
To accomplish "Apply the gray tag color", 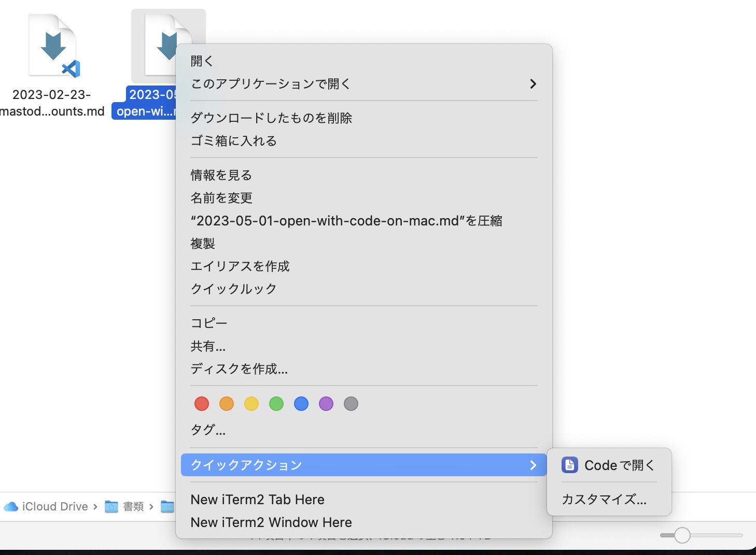I will pos(351,404).
